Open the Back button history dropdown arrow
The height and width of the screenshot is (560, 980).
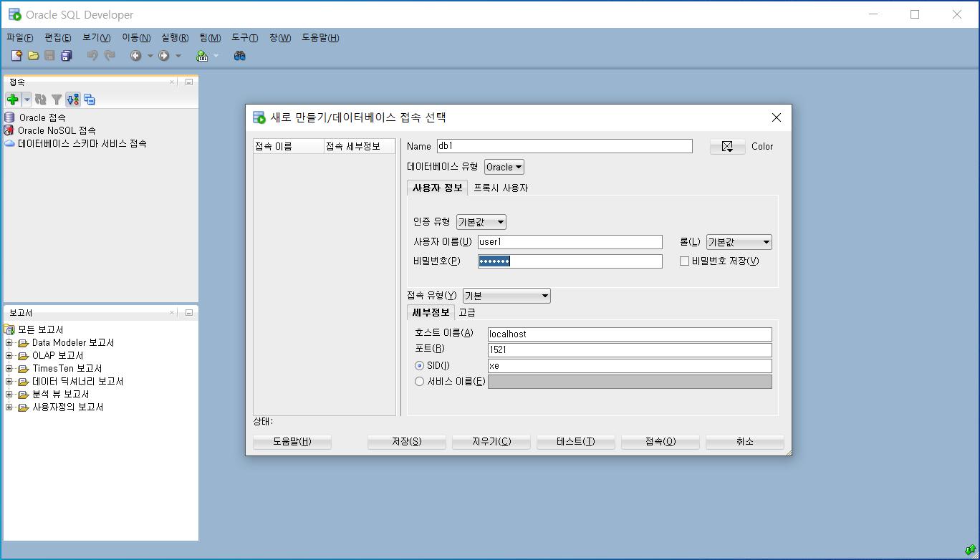[x=150, y=56]
